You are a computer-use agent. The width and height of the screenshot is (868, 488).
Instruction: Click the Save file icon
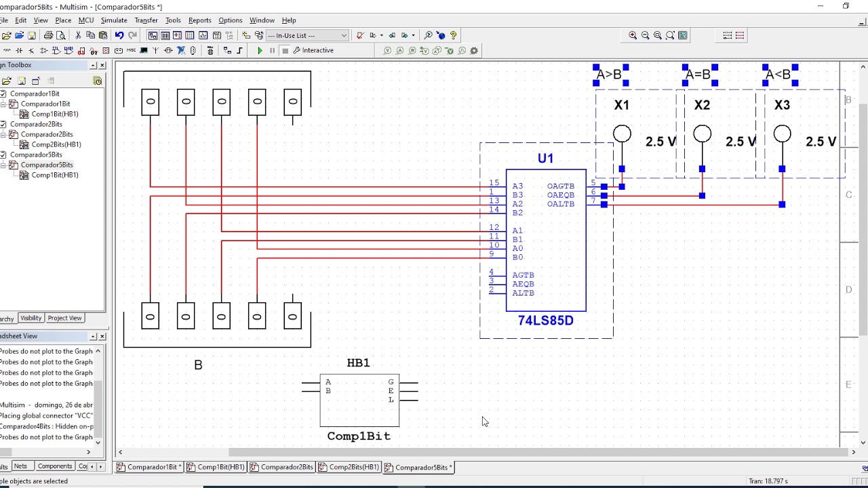[32, 35]
